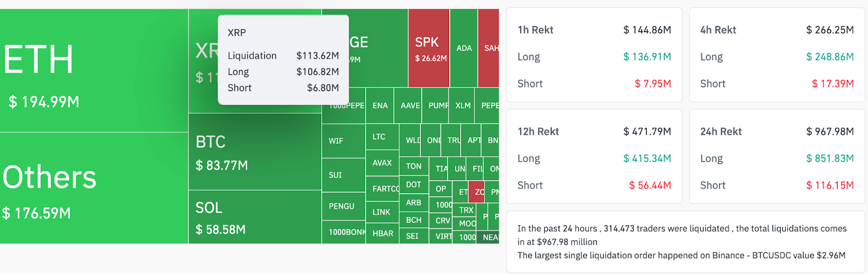This screenshot has height=274, width=868.
Task: Select the 12h Rekt heading
Action: pos(538,131)
